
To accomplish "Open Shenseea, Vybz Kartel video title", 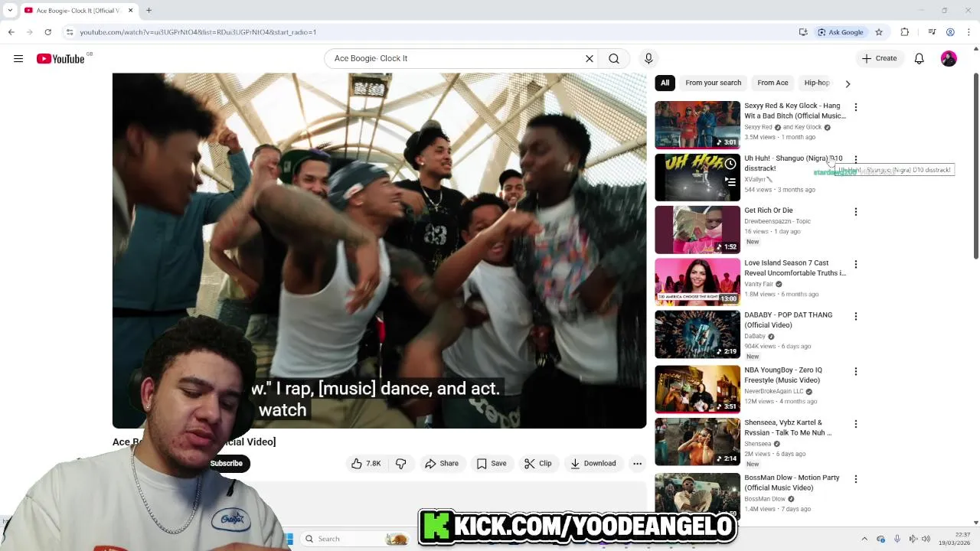I will (788, 427).
